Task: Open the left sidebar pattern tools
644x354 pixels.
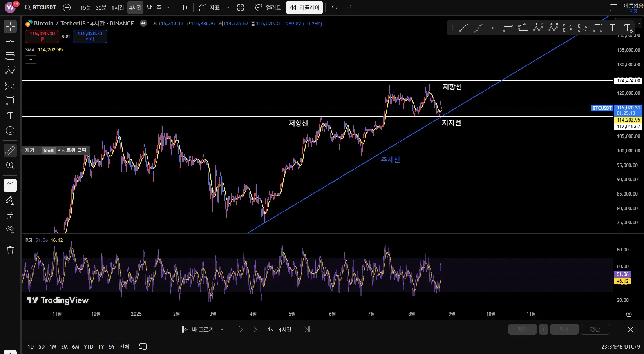Action: [10, 71]
